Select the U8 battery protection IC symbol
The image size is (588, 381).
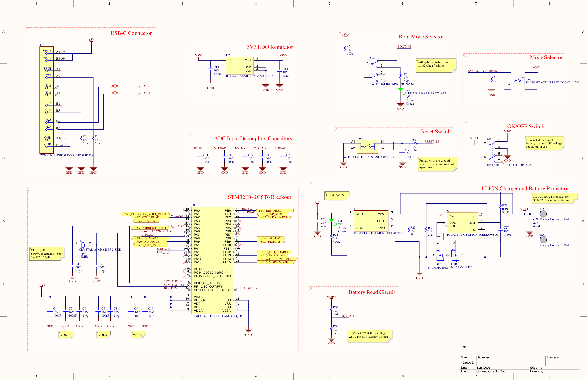tap(462, 222)
